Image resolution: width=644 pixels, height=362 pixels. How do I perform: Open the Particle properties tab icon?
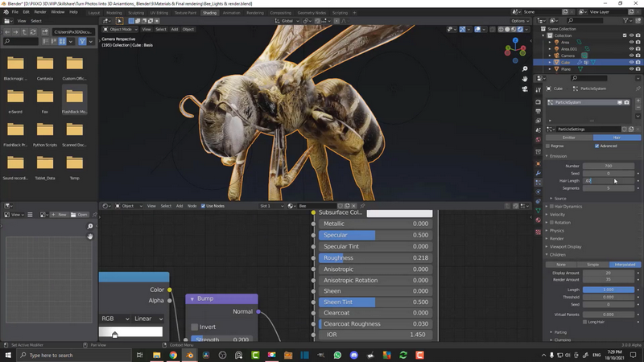click(x=538, y=183)
